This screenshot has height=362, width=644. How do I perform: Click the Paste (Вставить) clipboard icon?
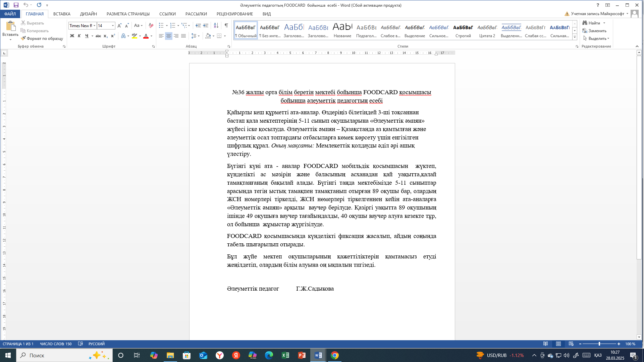click(10, 26)
